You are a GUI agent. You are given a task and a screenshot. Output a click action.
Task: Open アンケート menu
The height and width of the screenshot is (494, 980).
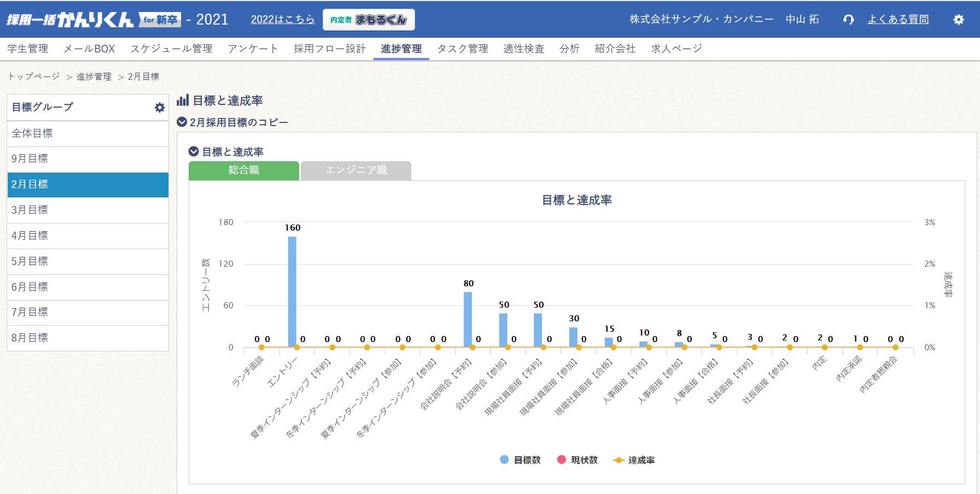[253, 49]
